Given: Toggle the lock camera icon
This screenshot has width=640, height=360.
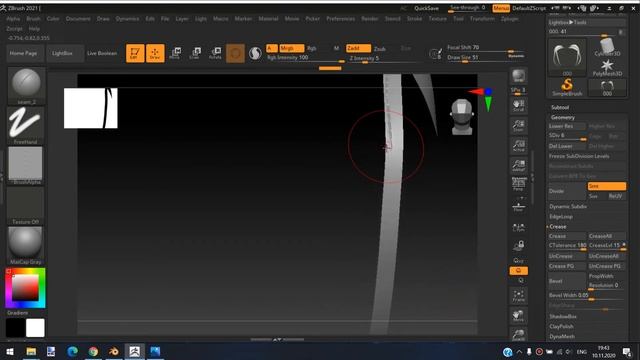Looking at the screenshot, I should [x=518, y=245].
